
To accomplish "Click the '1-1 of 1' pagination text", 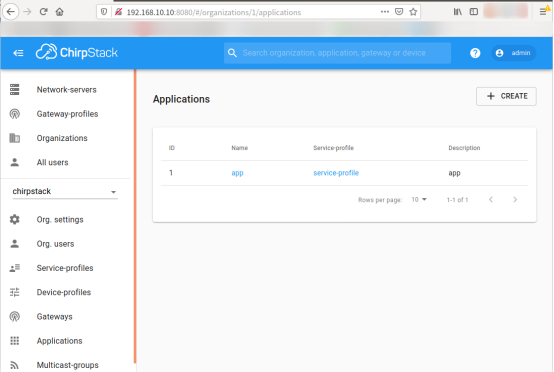I will 457,200.
